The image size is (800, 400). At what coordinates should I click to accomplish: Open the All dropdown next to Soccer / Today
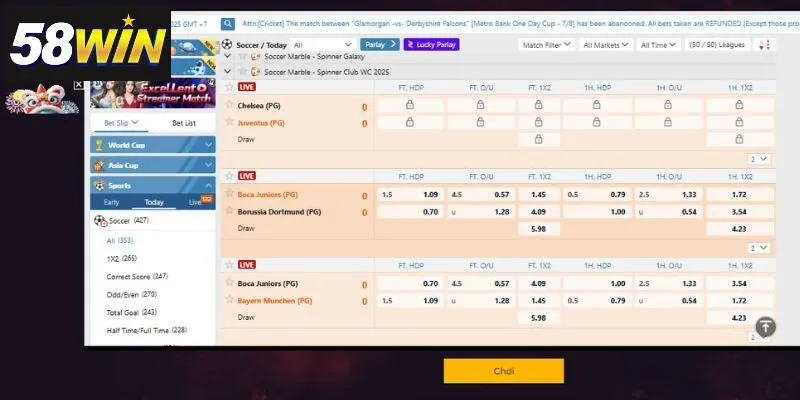click(x=323, y=45)
